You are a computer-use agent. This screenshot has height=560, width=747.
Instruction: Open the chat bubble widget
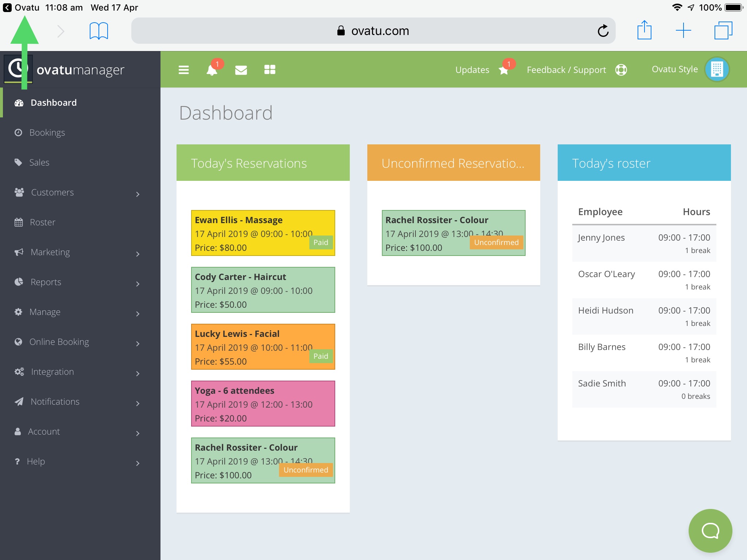(710, 530)
